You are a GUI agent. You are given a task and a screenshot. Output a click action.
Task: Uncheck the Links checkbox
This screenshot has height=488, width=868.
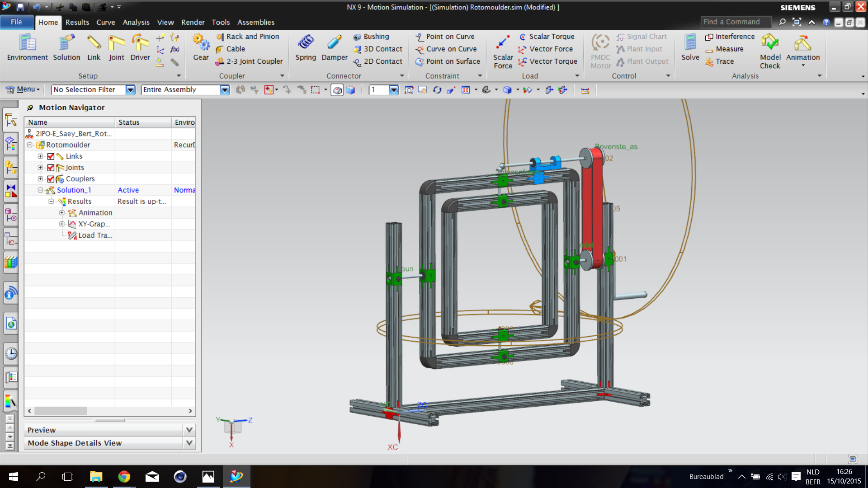pyautogui.click(x=51, y=156)
